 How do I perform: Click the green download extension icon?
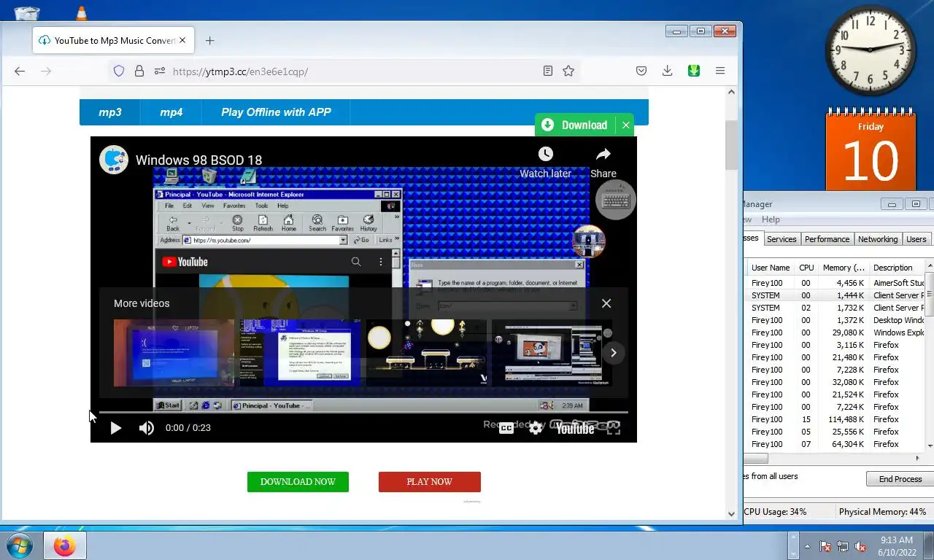pyautogui.click(x=694, y=71)
